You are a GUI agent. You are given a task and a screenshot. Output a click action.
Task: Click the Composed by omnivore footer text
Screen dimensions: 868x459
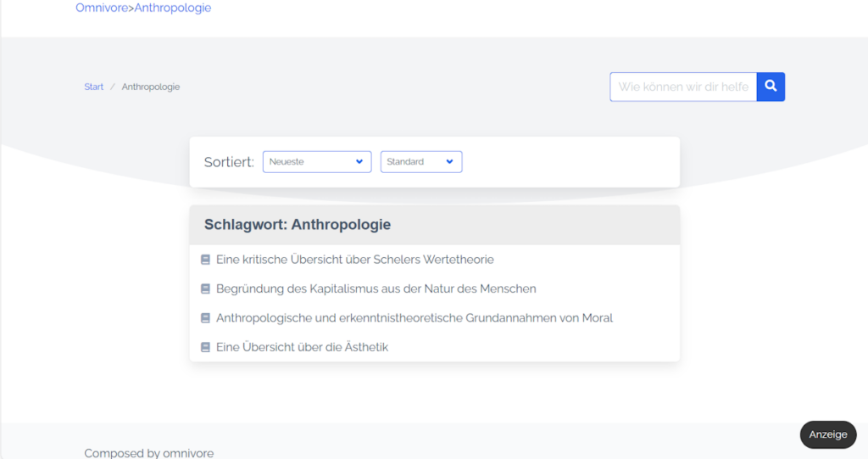click(x=148, y=453)
